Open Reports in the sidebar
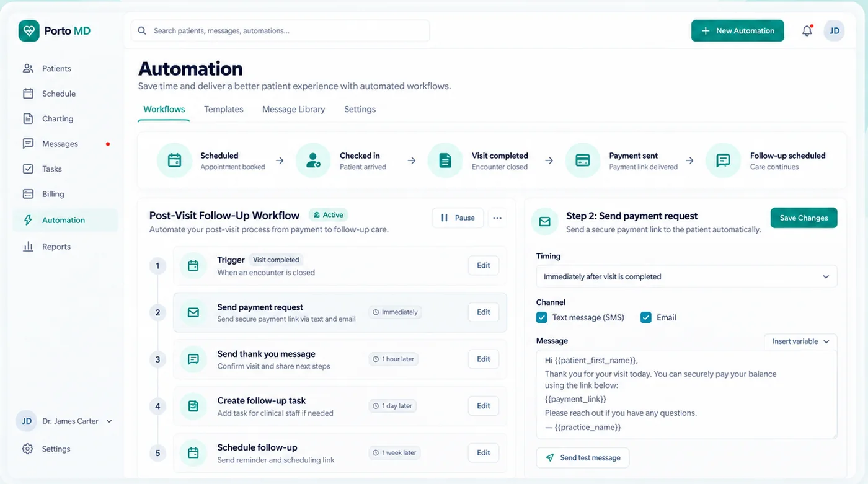 coord(65,247)
